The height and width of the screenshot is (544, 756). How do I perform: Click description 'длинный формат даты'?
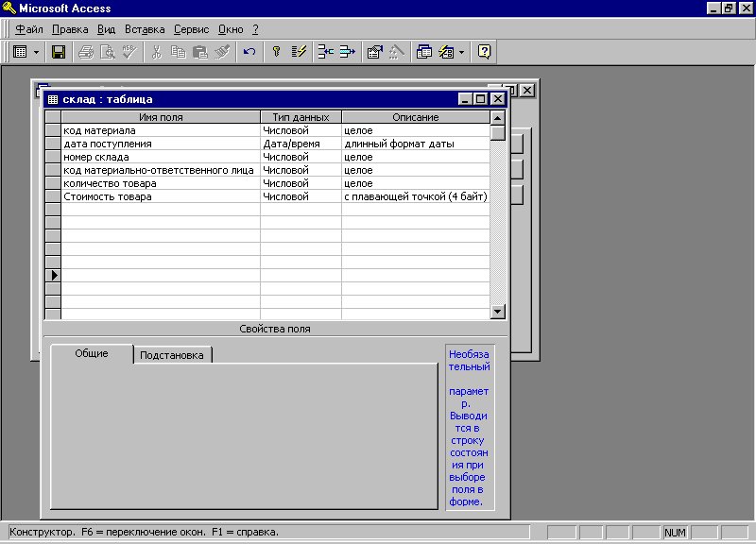[x=416, y=144]
